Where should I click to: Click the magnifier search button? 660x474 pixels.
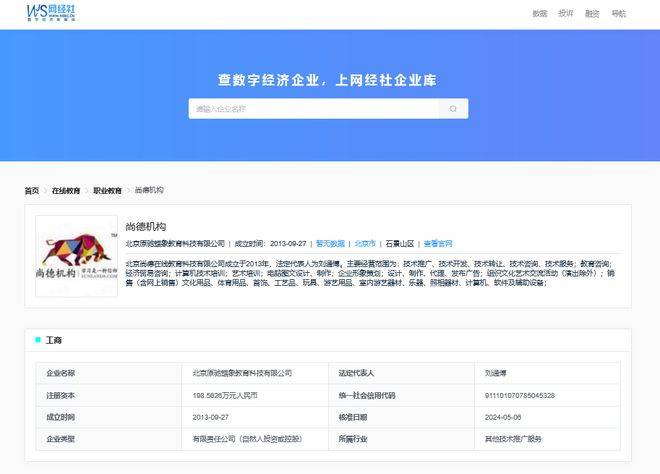[453, 109]
